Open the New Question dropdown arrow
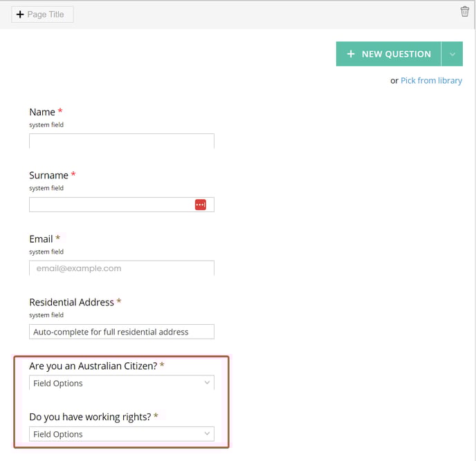The height and width of the screenshot is (461, 476). point(452,54)
